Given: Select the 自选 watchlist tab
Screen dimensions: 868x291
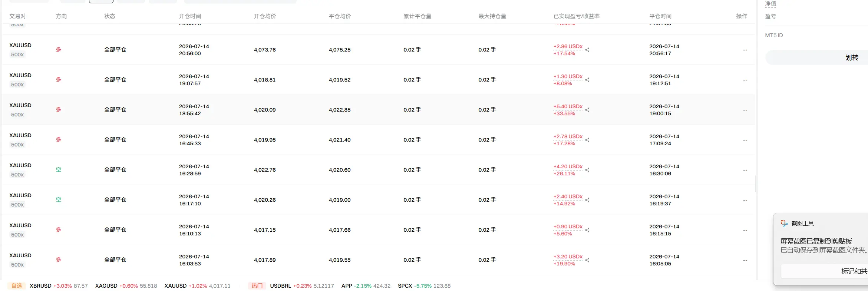Looking at the screenshot, I should coord(17,286).
